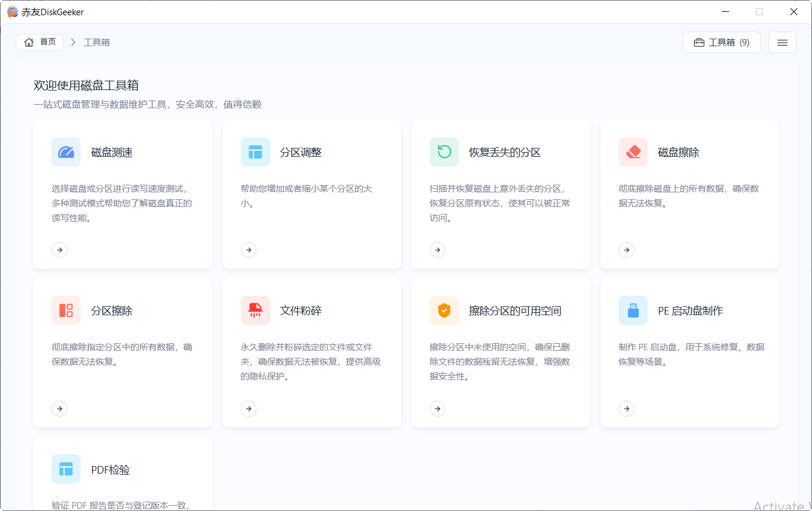Click the PE 启动盘制作 USB drive icon

tap(633, 310)
